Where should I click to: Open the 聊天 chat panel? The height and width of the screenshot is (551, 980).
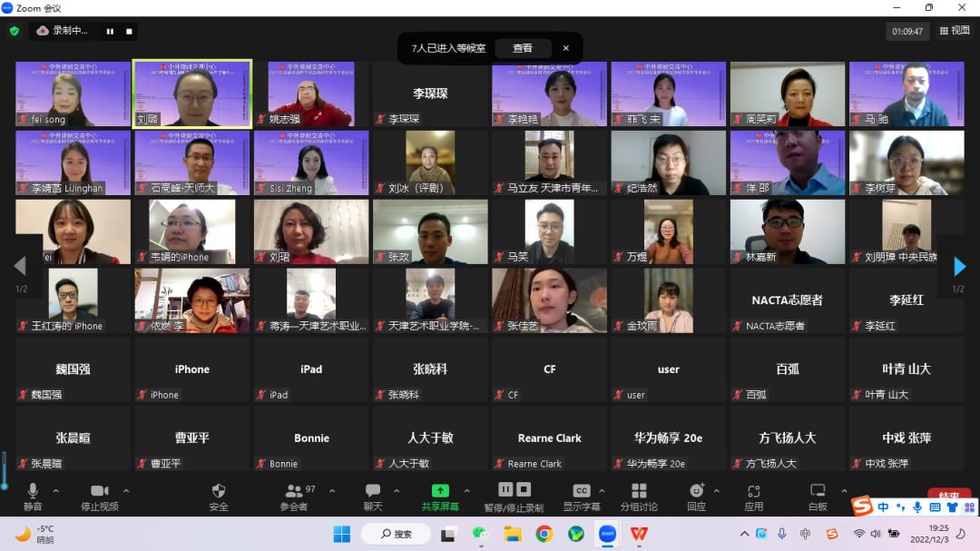tap(373, 492)
